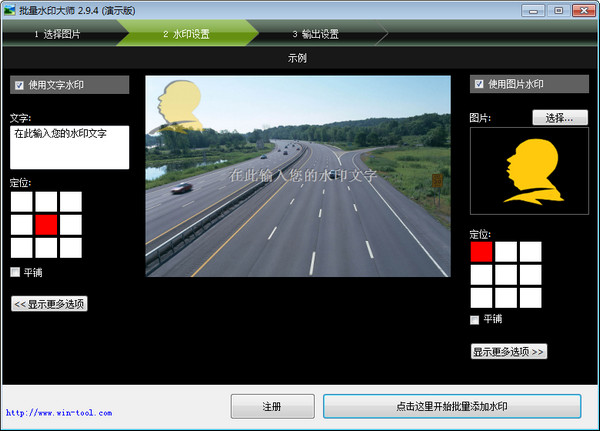Switch to step 2 水印设置 tab
600x431 pixels.
(x=187, y=34)
